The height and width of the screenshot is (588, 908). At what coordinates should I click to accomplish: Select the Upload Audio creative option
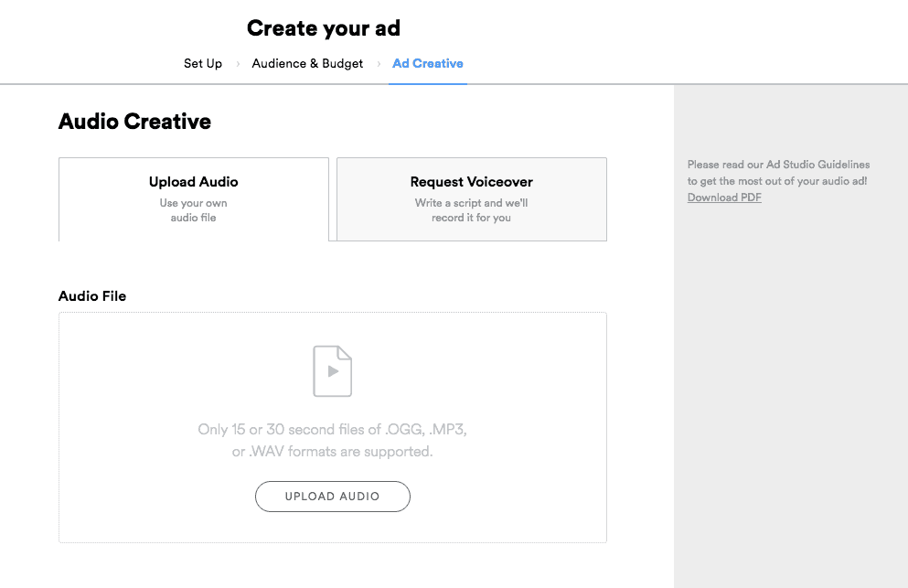(x=193, y=198)
